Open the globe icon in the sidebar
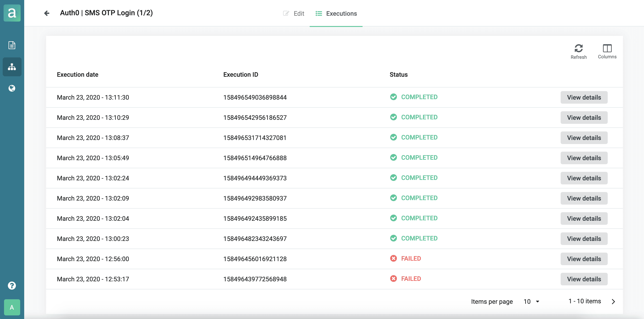Image resolution: width=644 pixels, height=319 pixels. (x=12, y=88)
